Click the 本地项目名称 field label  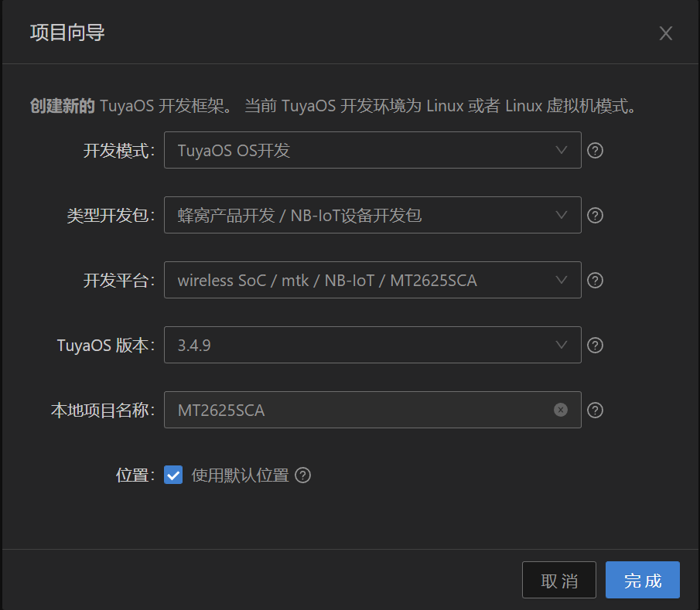coord(103,411)
